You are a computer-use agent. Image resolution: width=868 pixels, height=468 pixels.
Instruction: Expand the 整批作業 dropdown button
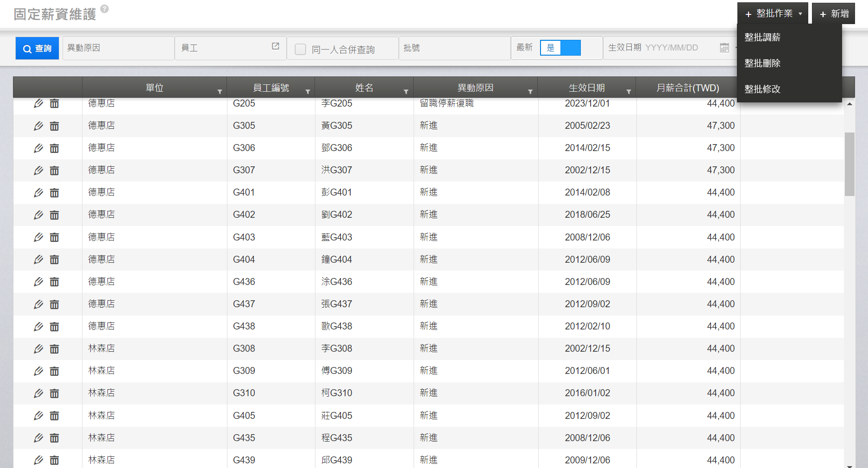773,13
